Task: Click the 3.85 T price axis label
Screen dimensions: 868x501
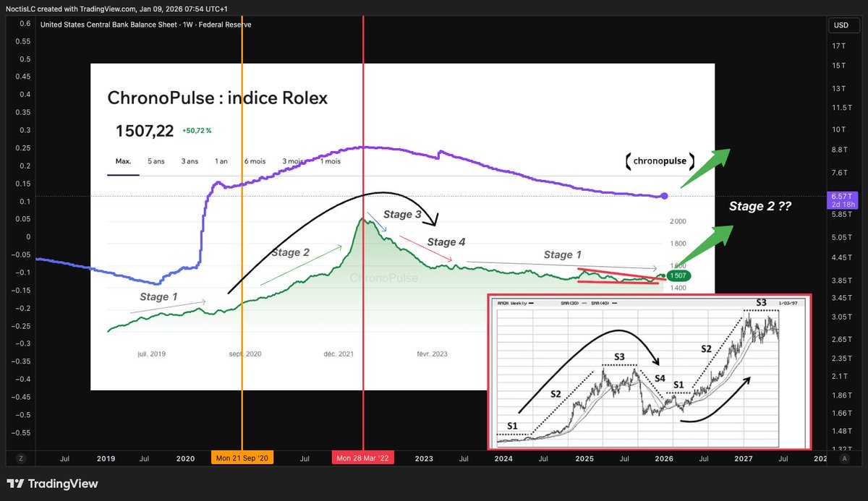Action: (841, 280)
